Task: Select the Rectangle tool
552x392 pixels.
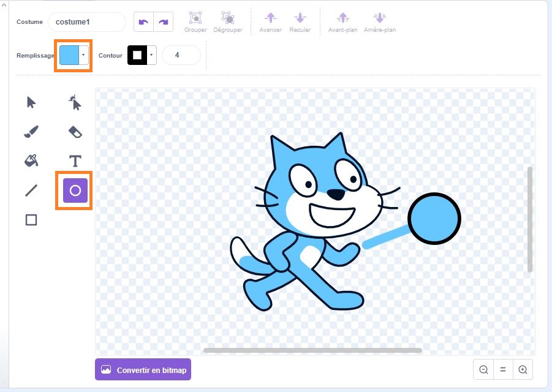Action: 31,220
